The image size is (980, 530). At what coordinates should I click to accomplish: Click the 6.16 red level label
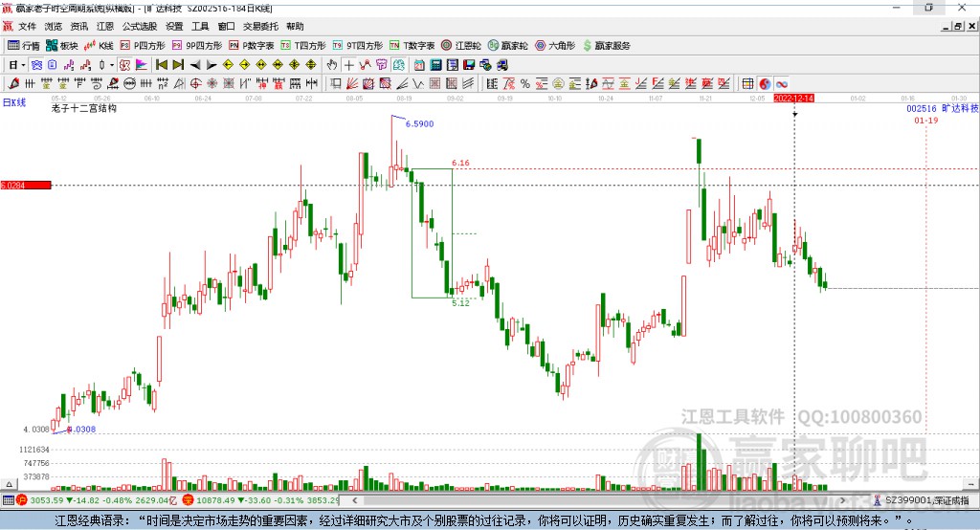(x=460, y=164)
